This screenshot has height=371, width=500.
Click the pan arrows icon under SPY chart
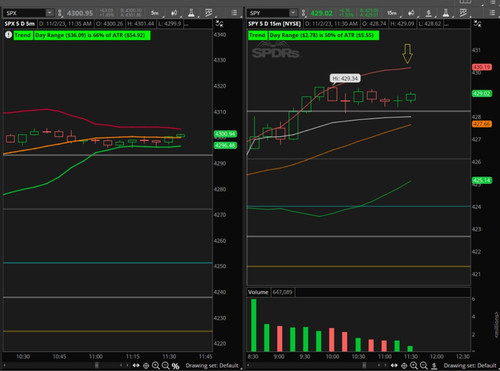coord(394,366)
